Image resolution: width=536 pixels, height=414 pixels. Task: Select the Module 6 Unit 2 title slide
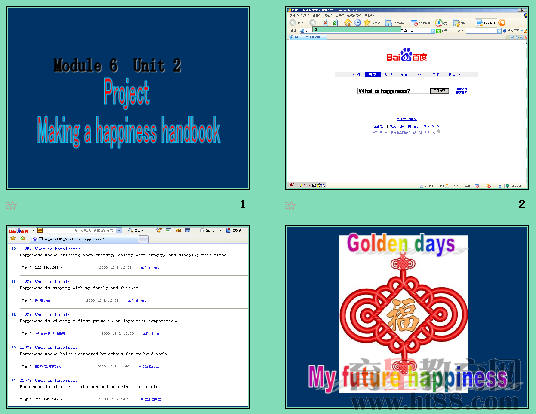(128, 98)
